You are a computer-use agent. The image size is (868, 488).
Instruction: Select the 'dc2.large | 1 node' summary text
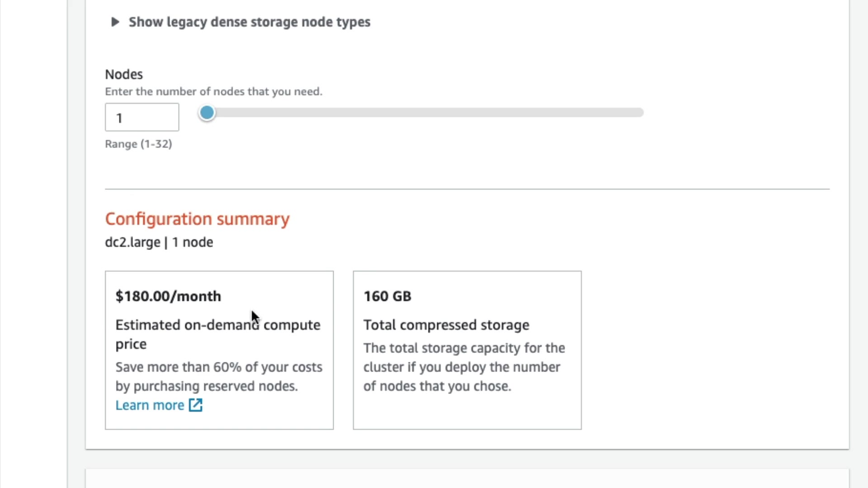pos(159,242)
